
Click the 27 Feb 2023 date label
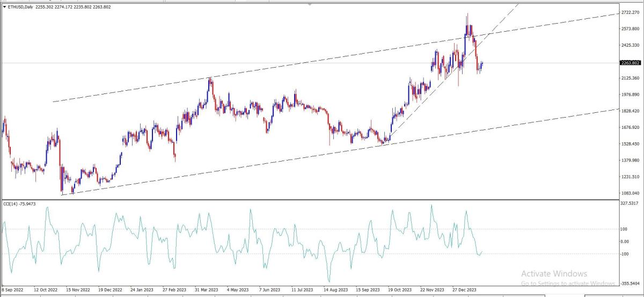175,290
